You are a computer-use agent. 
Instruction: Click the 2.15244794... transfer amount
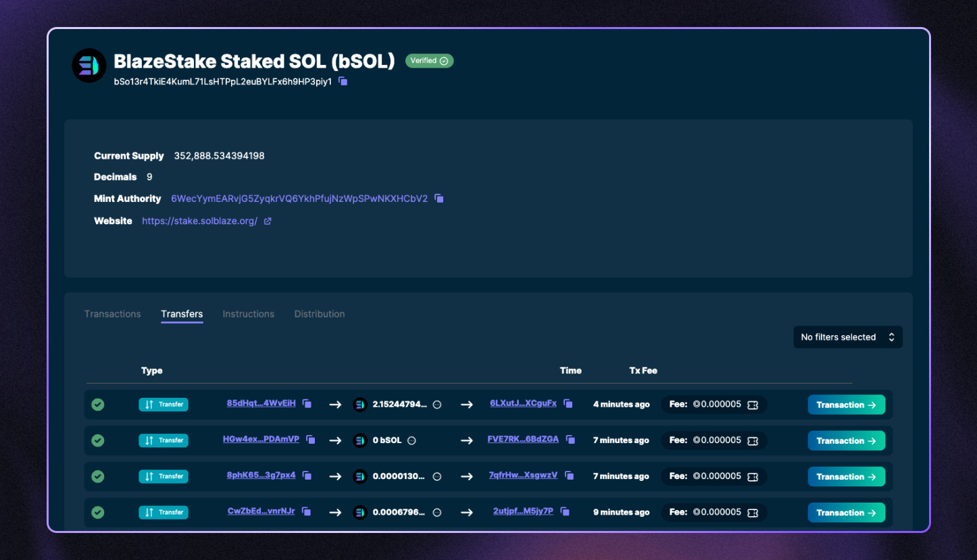[x=400, y=405]
